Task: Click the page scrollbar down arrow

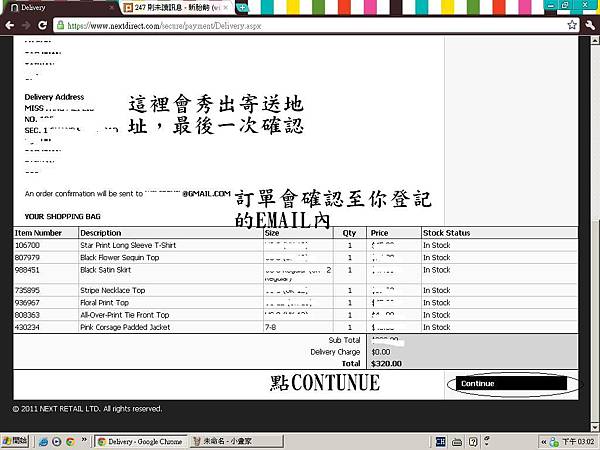Action: [595, 427]
